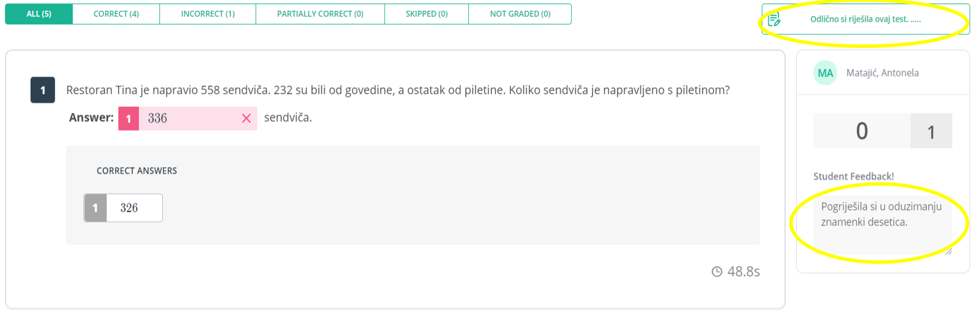Click the gray correct answer number badge
Screen dimensions: 980x329
click(95, 208)
